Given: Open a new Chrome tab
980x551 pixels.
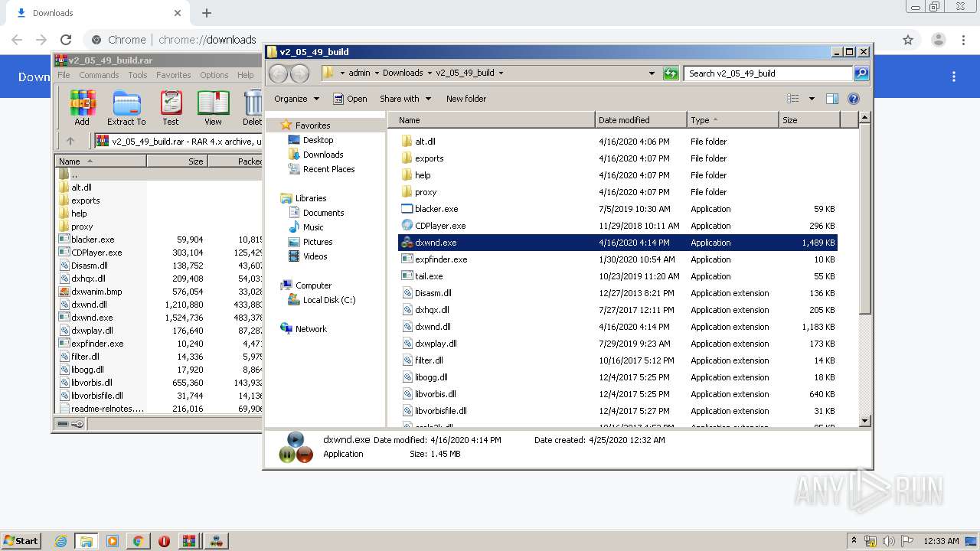Looking at the screenshot, I should [x=206, y=13].
